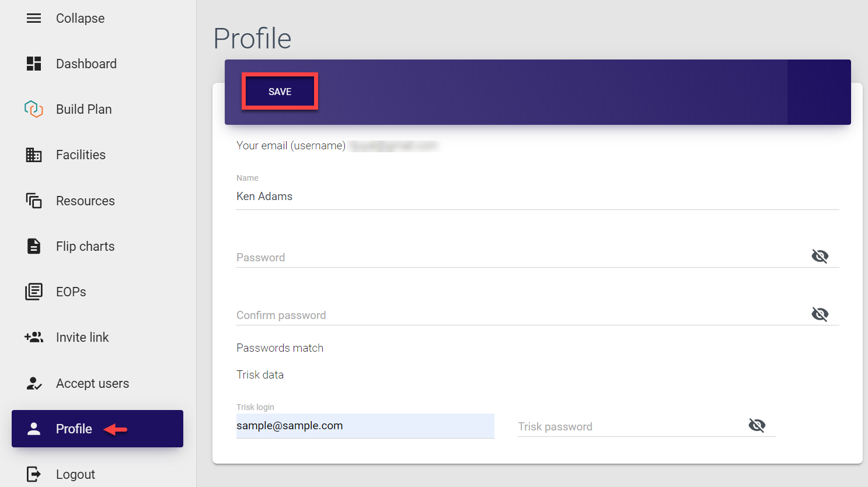Open Dashboard via its grid icon
The image size is (868, 487).
coord(34,64)
